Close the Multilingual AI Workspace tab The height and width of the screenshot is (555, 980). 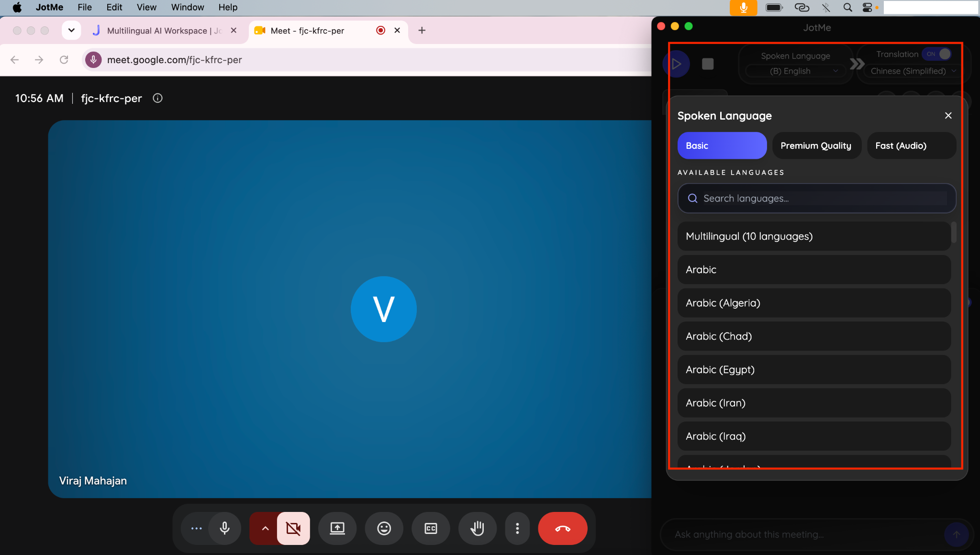(234, 31)
